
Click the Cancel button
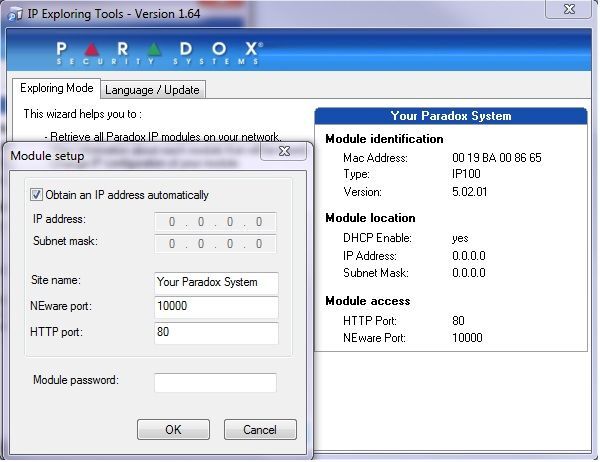259,430
